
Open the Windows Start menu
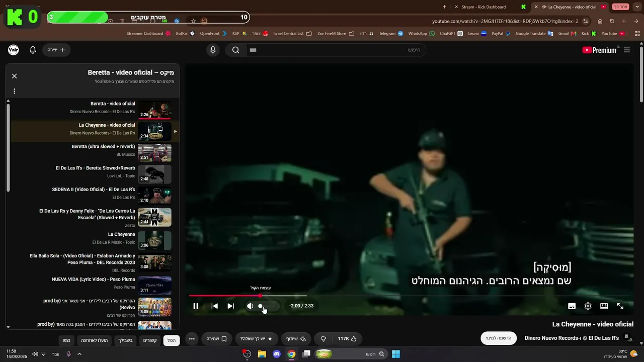(396, 354)
